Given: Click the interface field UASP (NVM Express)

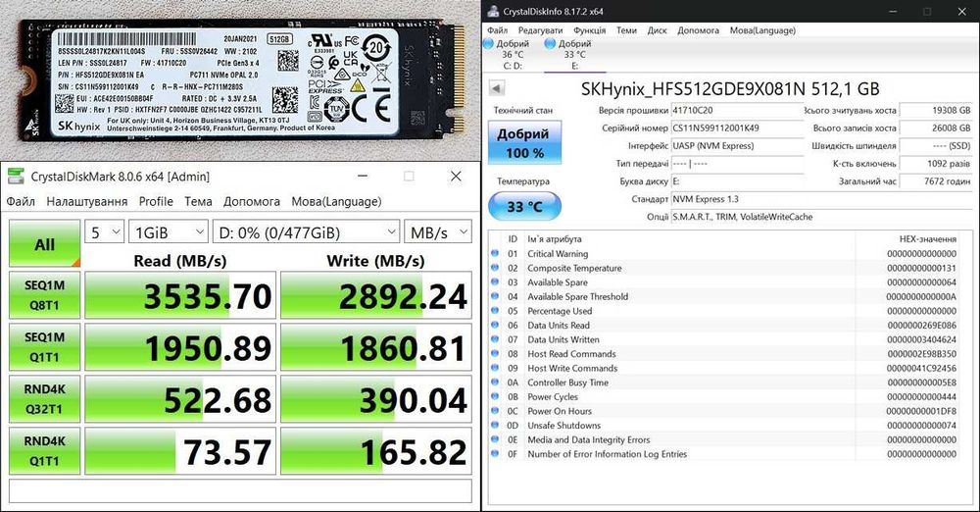Looking at the screenshot, I should pyautogui.click(x=737, y=146).
